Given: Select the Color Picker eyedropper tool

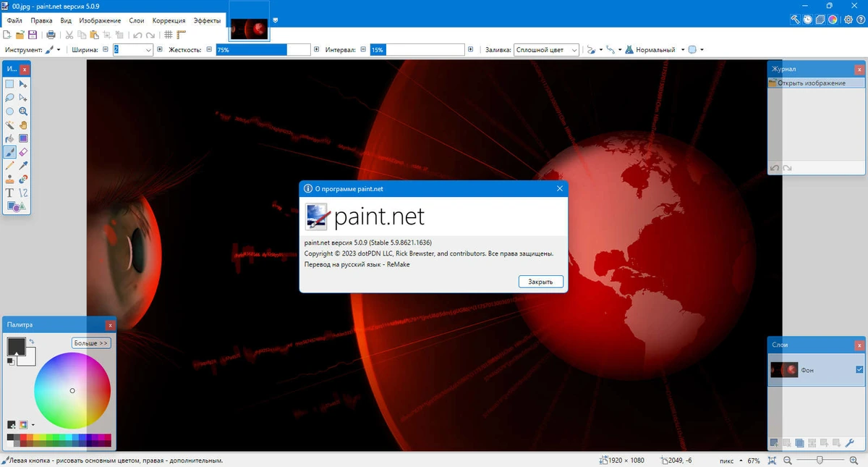Looking at the screenshot, I should point(23,166).
